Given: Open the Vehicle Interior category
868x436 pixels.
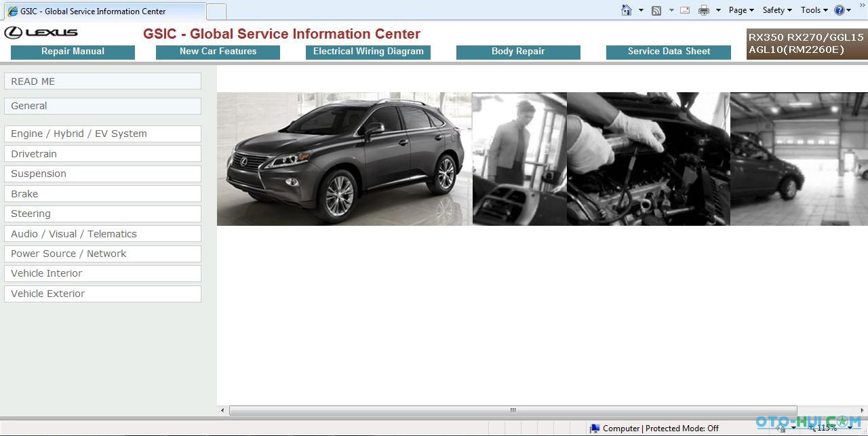Looking at the screenshot, I should [x=102, y=273].
